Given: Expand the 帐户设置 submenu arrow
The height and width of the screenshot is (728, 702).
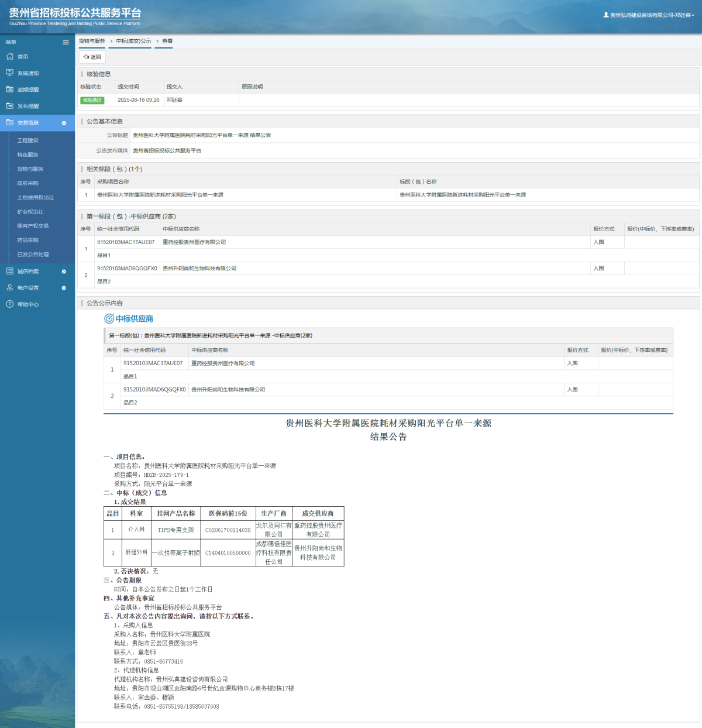Looking at the screenshot, I should coord(64,288).
